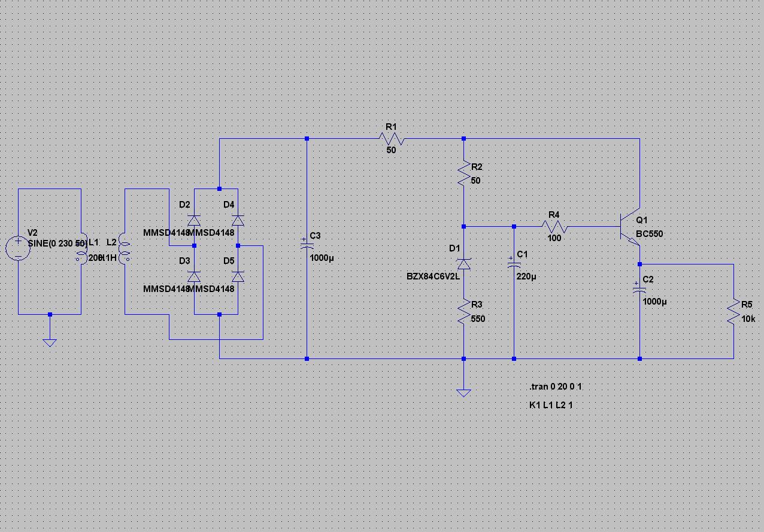764x532 pixels.
Task: Click the ground symbol under the V2 source
Action: pos(50,342)
